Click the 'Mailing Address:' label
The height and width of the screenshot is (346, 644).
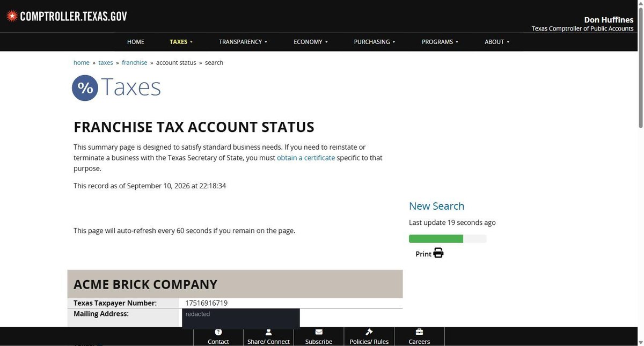coord(101,314)
